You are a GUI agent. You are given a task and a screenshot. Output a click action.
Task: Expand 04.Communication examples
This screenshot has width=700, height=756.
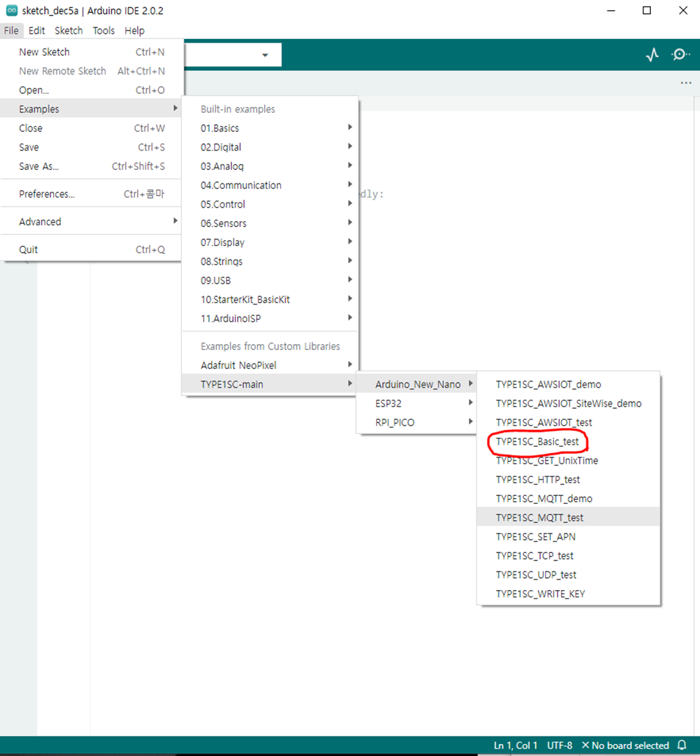tap(270, 185)
